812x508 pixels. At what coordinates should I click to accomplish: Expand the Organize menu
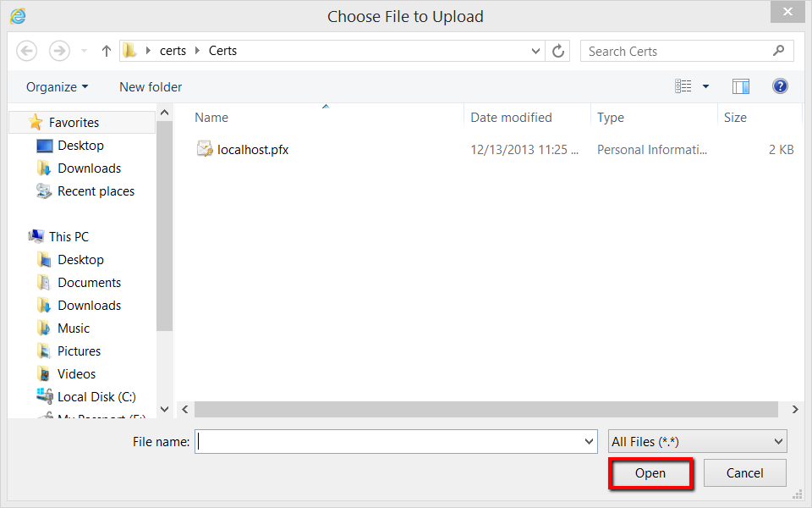click(57, 87)
